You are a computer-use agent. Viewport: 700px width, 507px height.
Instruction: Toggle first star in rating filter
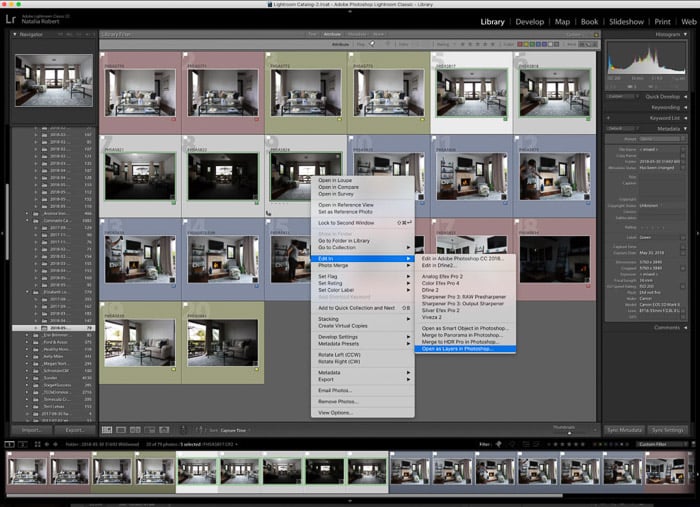(462, 44)
